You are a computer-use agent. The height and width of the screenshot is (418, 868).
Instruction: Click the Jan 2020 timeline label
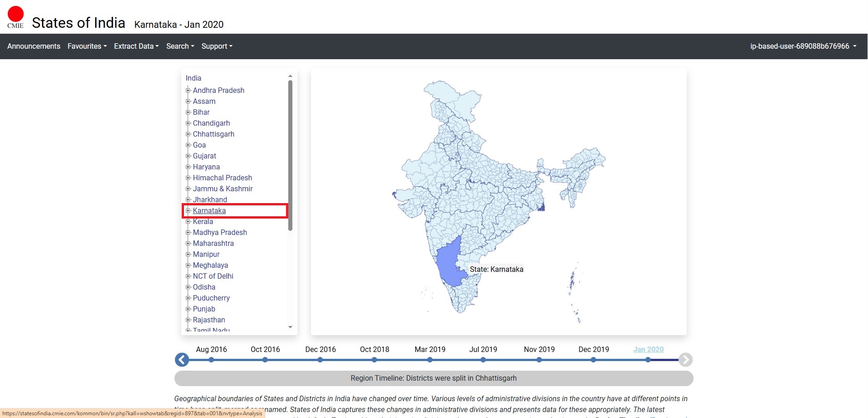click(x=648, y=349)
